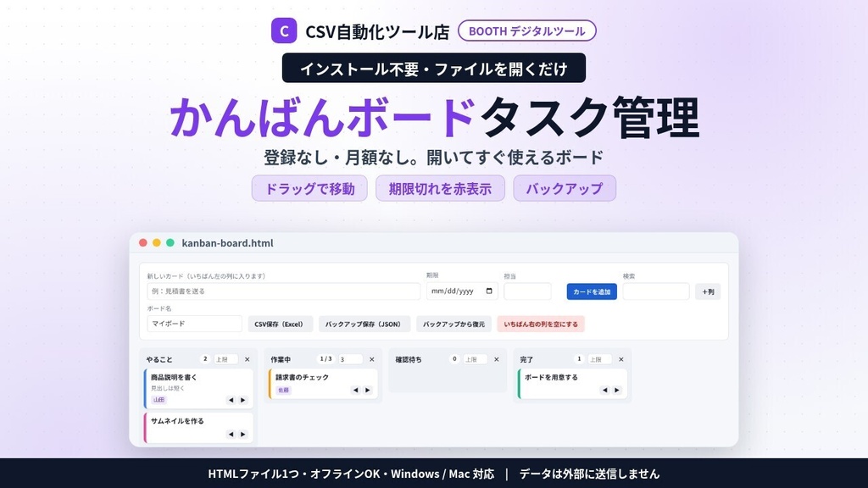
Task: Focus the 確認待ち column 上限 limit field
Action: click(x=475, y=359)
